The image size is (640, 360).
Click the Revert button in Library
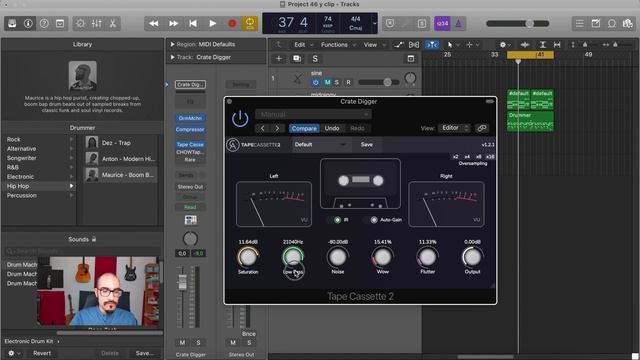tap(42, 353)
